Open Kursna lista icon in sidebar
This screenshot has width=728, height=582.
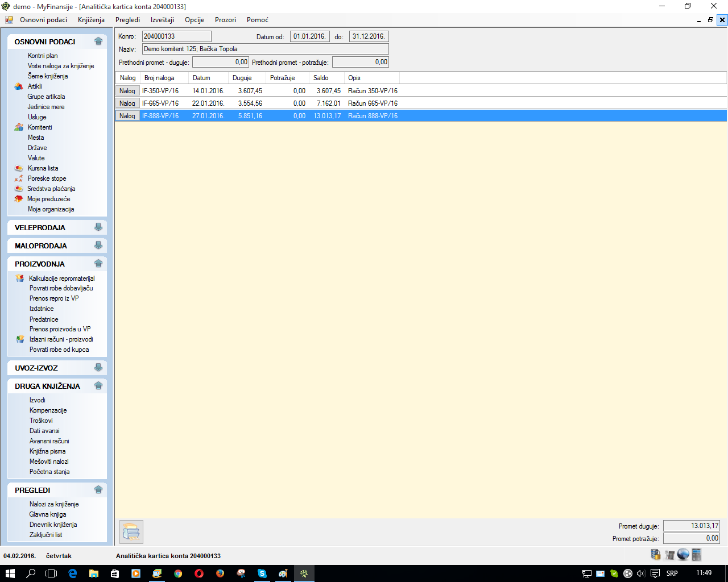[x=19, y=168]
